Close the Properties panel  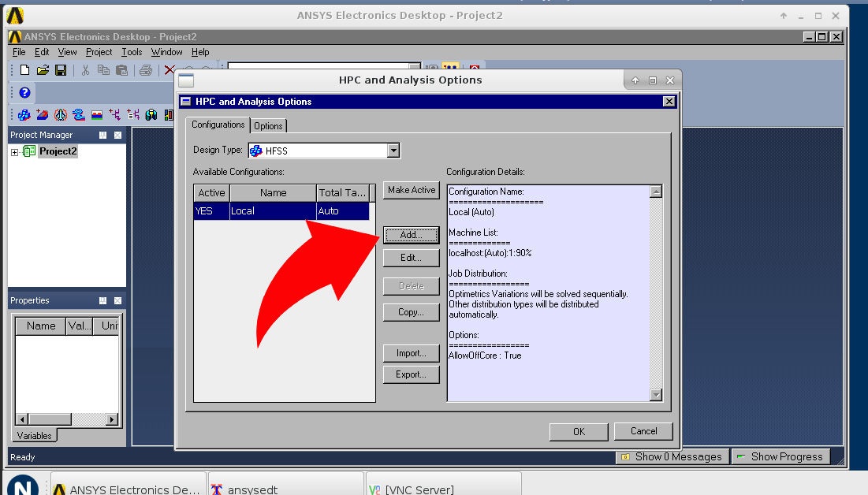click(x=118, y=300)
